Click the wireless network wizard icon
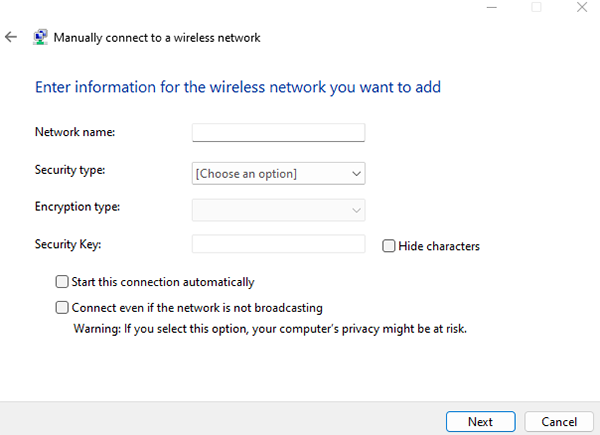 [40, 37]
